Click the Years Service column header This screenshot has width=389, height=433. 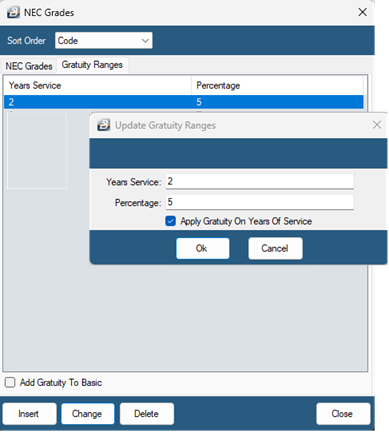pos(97,86)
